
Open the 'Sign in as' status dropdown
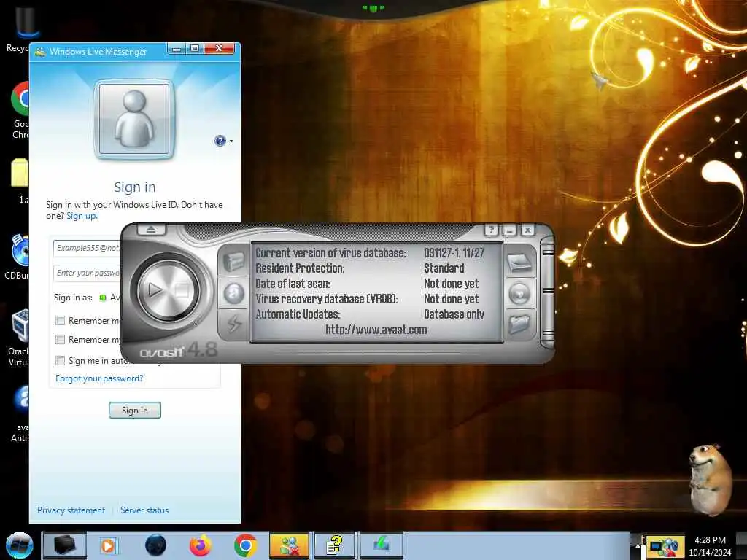coord(109,297)
